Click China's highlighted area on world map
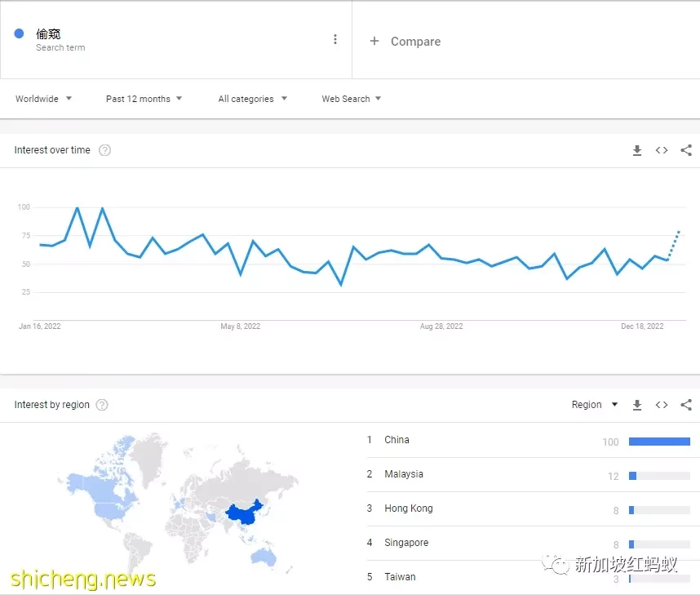 243,513
